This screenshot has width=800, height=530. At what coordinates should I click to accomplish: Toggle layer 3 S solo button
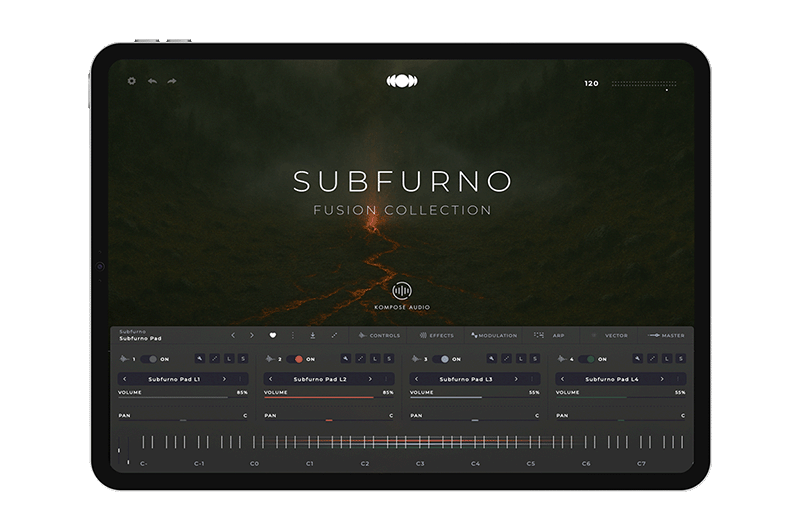pyautogui.click(x=535, y=359)
